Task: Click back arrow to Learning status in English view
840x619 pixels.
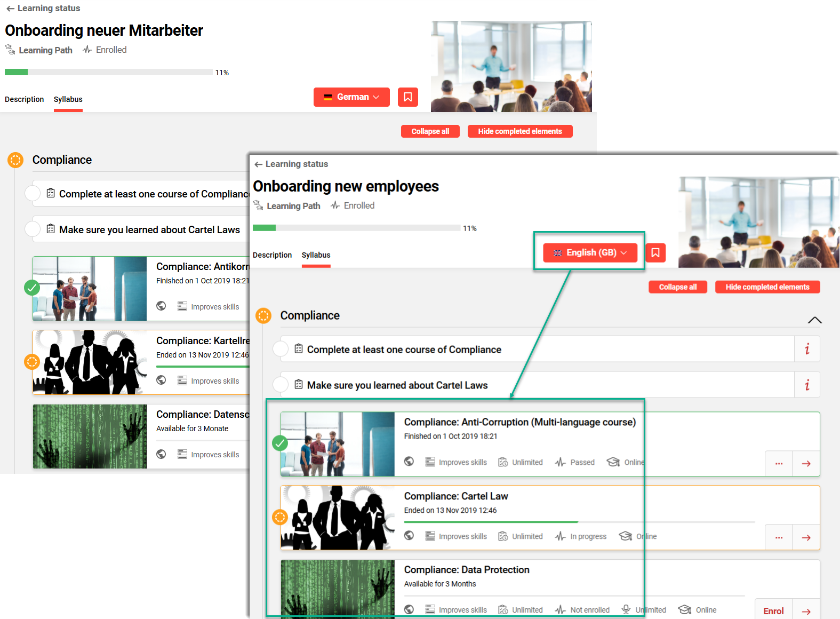Action: pyautogui.click(x=259, y=164)
